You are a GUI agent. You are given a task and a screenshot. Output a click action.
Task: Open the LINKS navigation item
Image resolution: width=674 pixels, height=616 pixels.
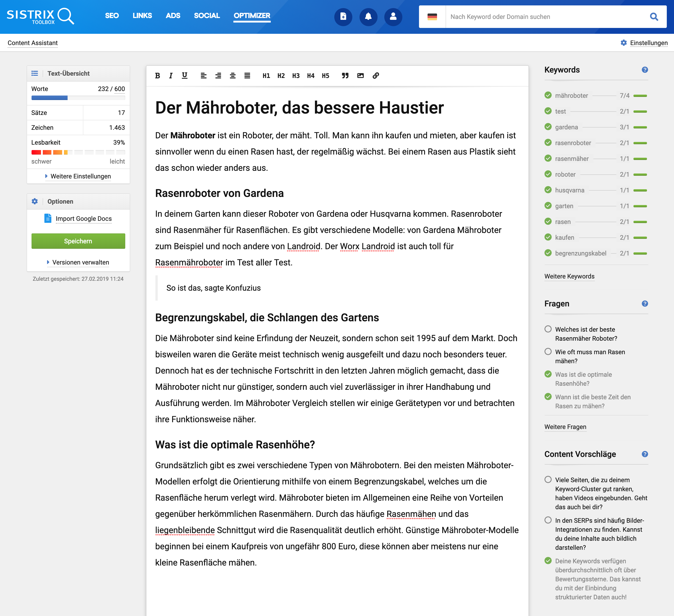point(142,16)
